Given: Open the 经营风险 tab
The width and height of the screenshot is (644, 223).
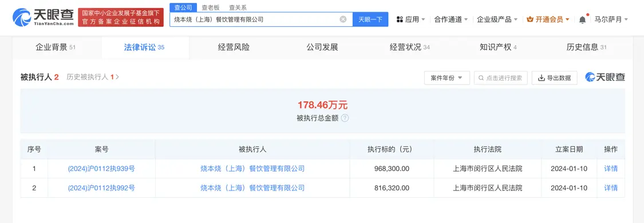Looking at the screenshot, I should (234, 47).
